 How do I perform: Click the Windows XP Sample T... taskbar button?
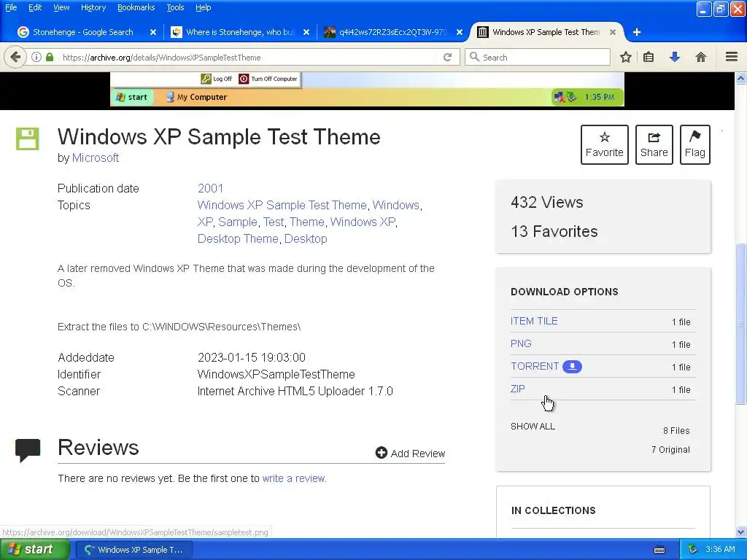click(x=134, y=550)
